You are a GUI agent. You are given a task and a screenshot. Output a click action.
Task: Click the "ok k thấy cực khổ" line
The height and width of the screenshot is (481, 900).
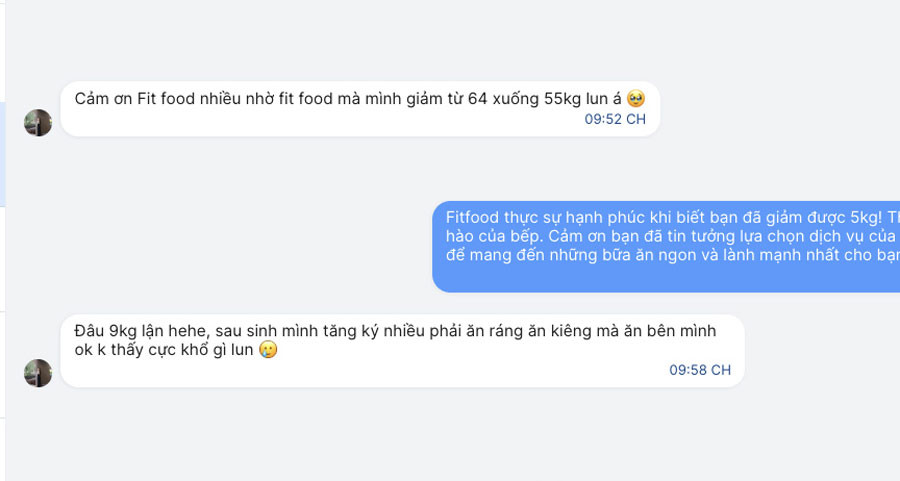(150, 350)
